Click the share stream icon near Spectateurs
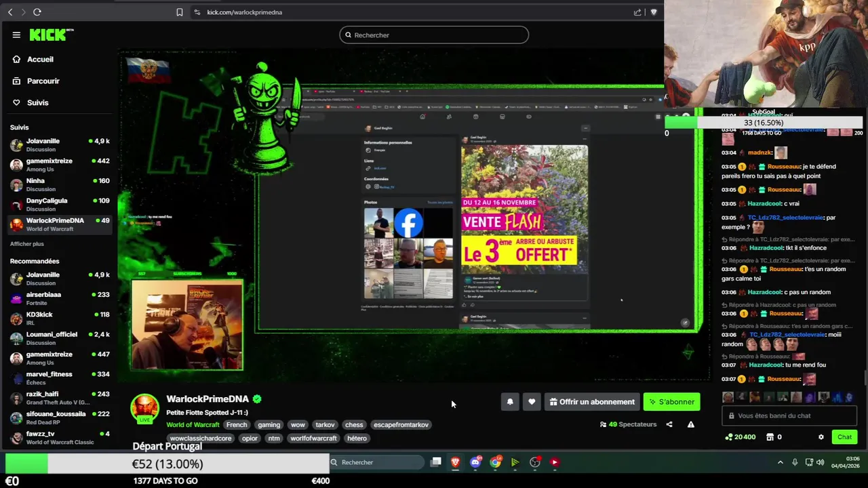This screenshot has width=868, height=488. [669, 424]
